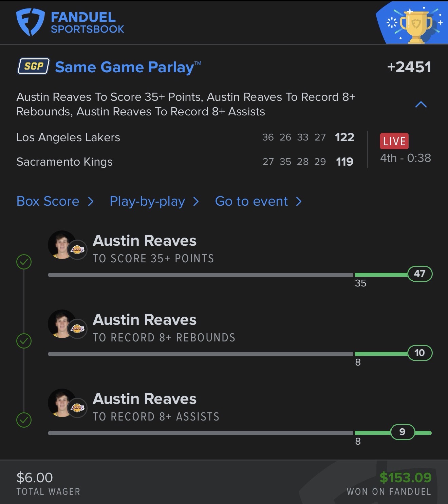Click the green check for 35+ points leg
This screenshot has height=504, width=448.
[x=24, y=262]
